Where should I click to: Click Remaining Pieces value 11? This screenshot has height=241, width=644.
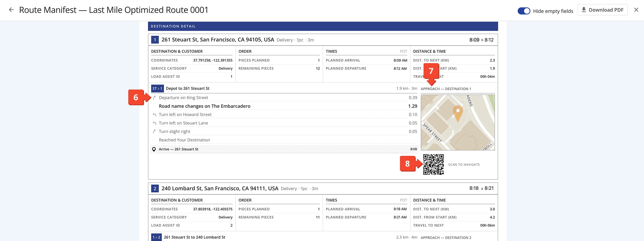tap(318, 217)
